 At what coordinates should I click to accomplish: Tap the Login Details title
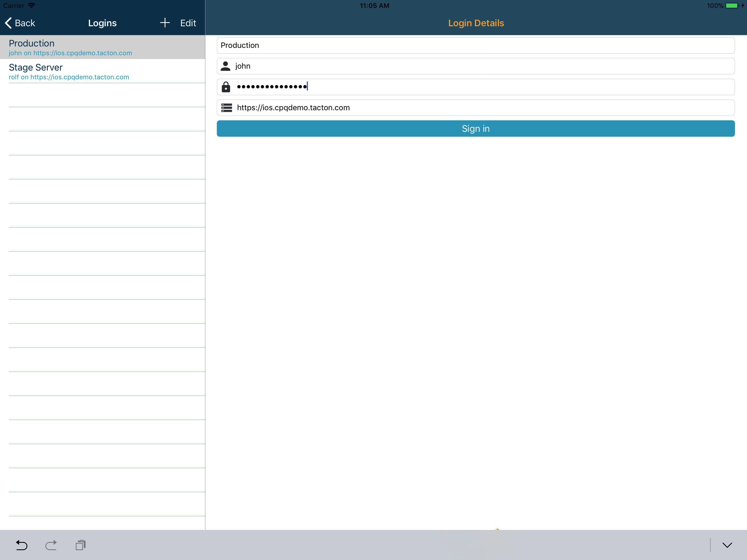(476, 23)
